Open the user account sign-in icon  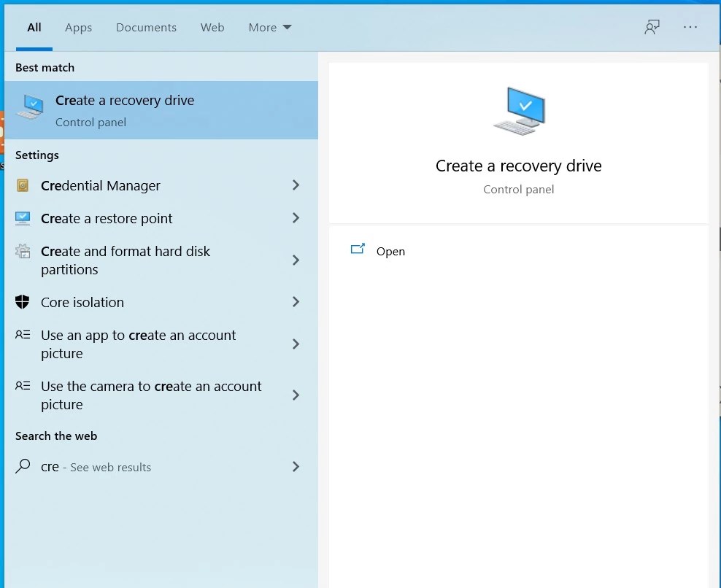click(652, 26)
